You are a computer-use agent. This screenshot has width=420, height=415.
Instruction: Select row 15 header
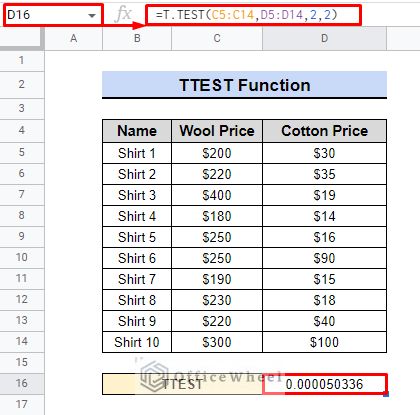(22, 363)
